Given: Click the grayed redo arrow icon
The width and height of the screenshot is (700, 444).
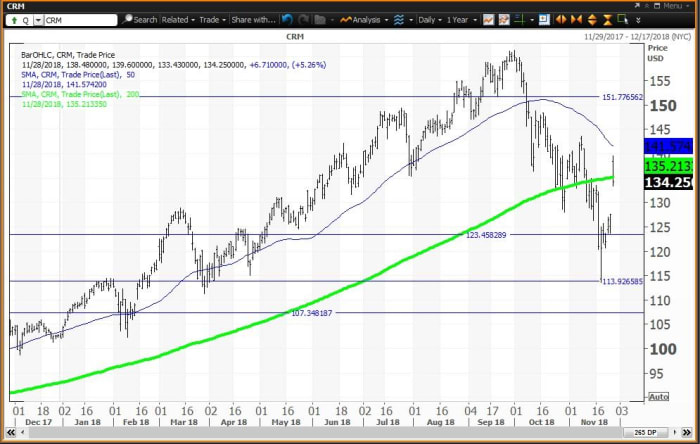Looking at the screenshot, I should (x=304, y=20).
